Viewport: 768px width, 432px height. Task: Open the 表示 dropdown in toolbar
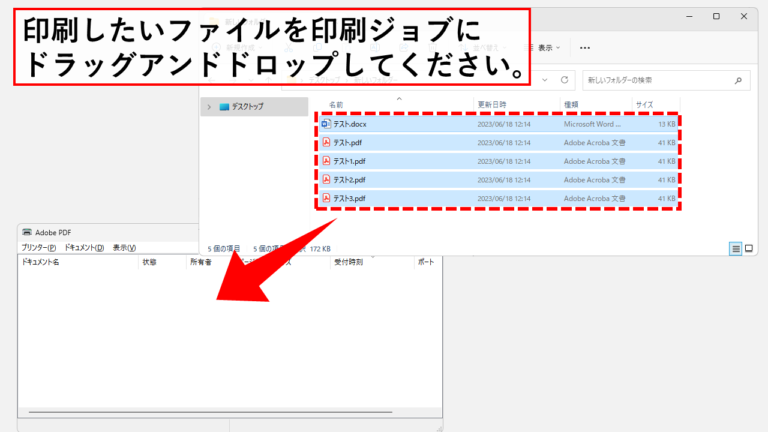point(542,48)
